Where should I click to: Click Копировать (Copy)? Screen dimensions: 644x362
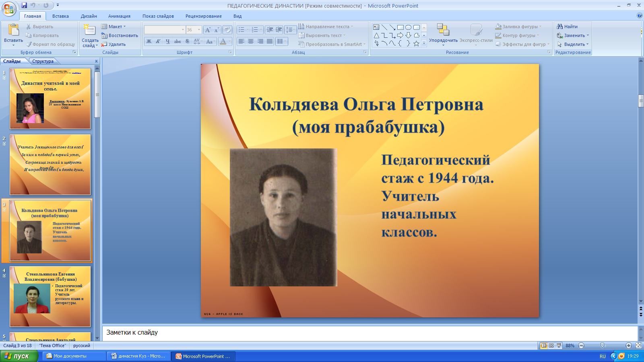[x=42, y=35]
